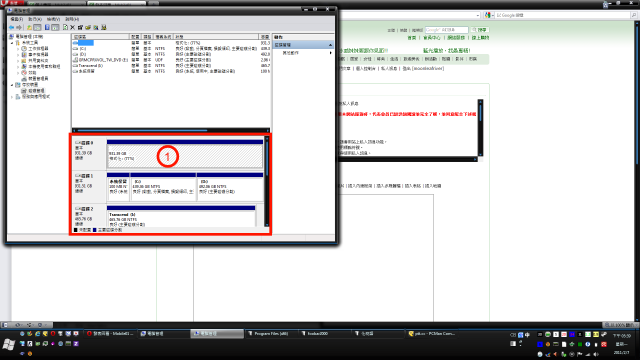Expand the 工作排程器 tree node arrow
This screenshot has width=640, height=360.
point(18,49)
